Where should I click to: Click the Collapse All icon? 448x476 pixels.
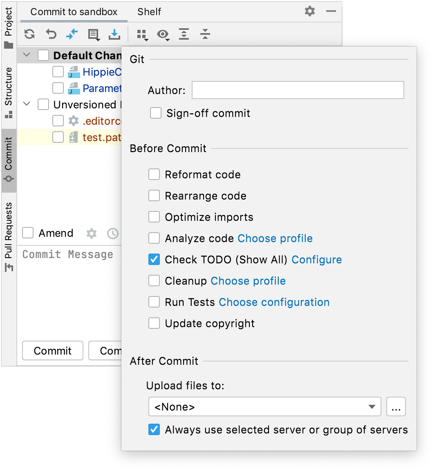pos(205,34)
